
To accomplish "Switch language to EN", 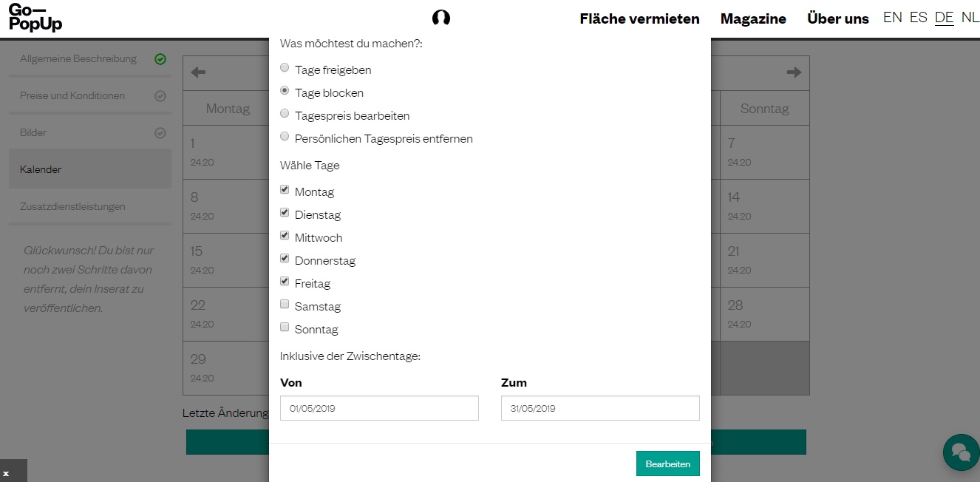I will (892, 17).
